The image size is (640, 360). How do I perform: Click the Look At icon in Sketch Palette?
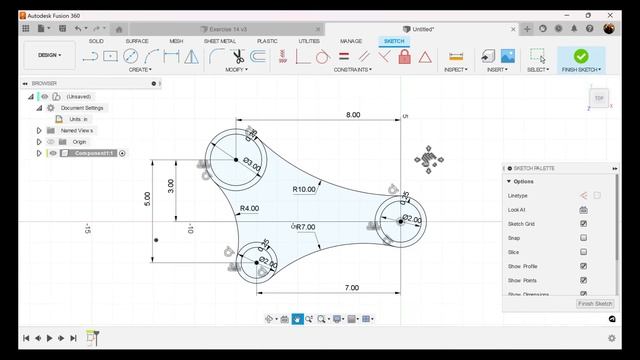click(x=583, y=210)
